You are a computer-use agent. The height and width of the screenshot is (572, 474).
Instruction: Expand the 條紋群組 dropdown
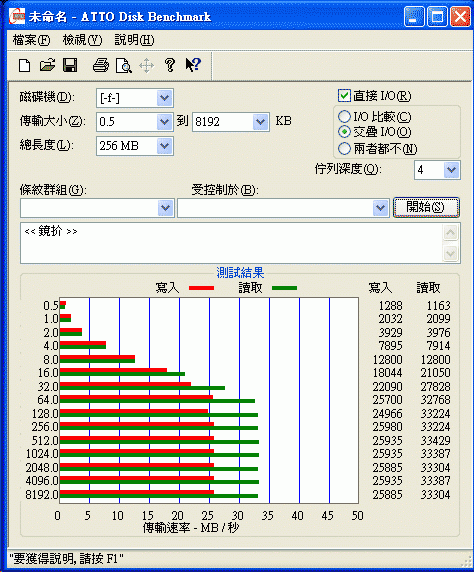pyautogui.click(x=166, y=208)
